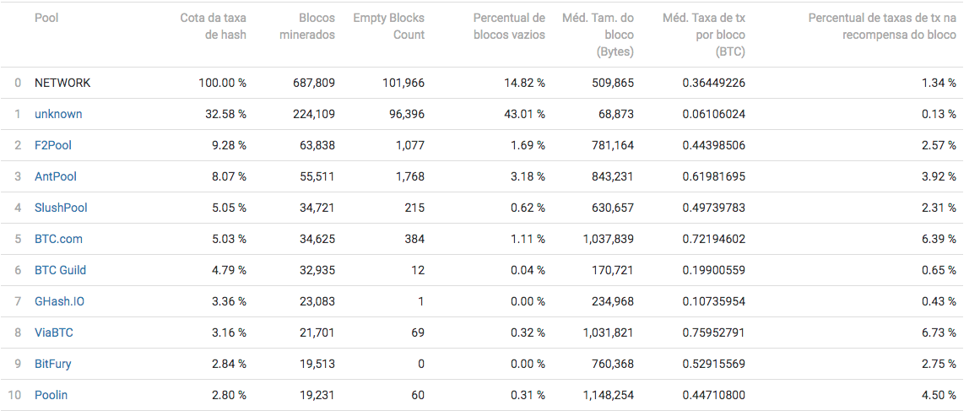980x411 pixels.
Task: Open the Poolin pool link
Action: 51,395
